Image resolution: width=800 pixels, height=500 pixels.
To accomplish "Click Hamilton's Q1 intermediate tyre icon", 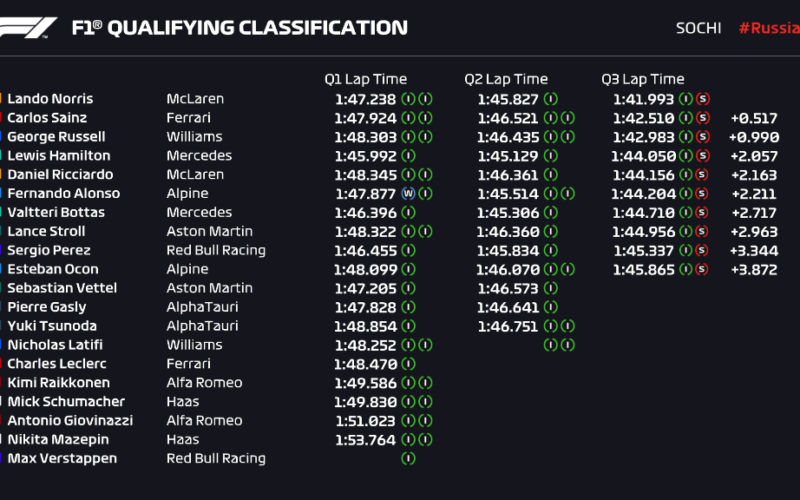I will pyautogui.click(x=408, y=156).
